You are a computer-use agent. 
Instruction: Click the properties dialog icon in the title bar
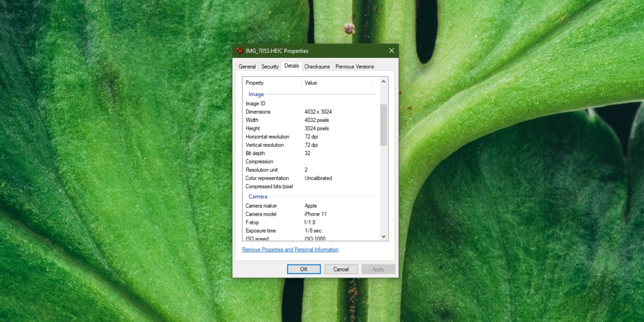239,50
